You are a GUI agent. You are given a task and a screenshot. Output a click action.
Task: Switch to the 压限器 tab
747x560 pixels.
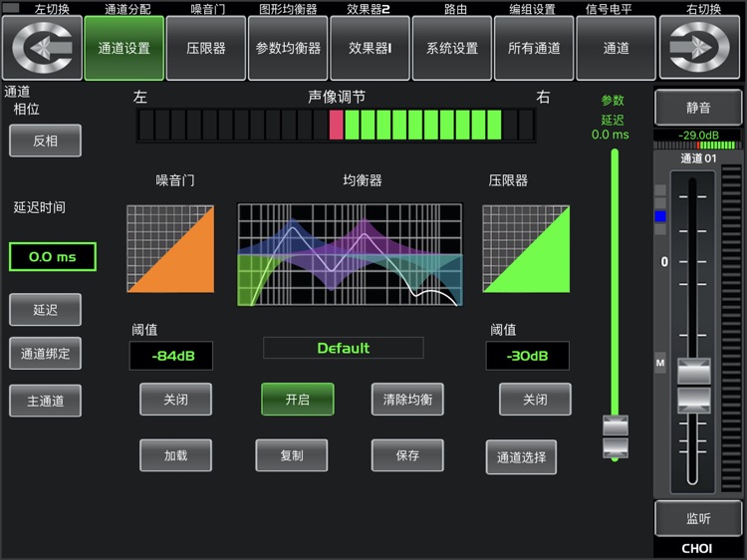pos(206,48)
